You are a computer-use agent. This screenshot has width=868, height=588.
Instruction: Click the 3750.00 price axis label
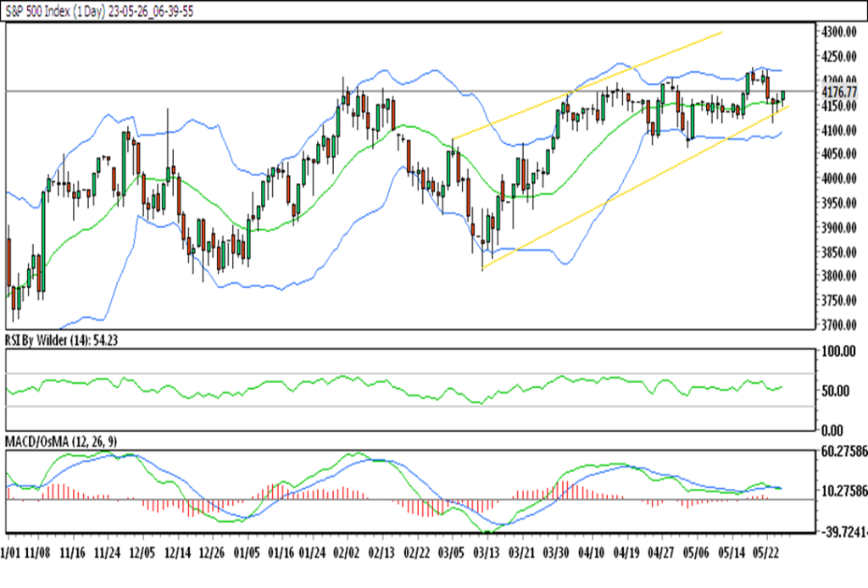click(x=839, y=301)
